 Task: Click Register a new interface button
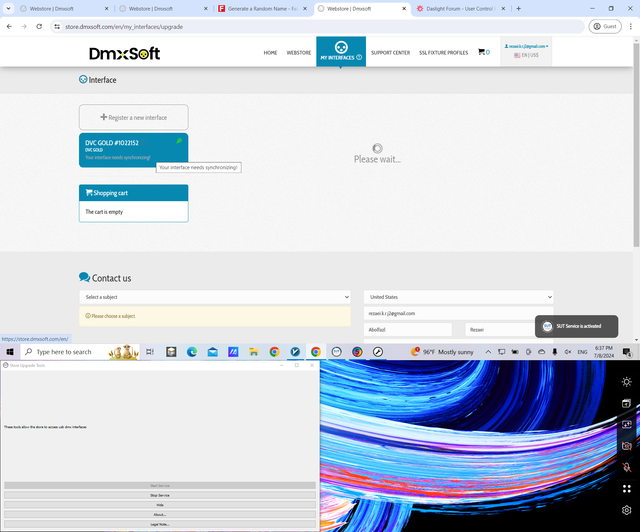133,117
